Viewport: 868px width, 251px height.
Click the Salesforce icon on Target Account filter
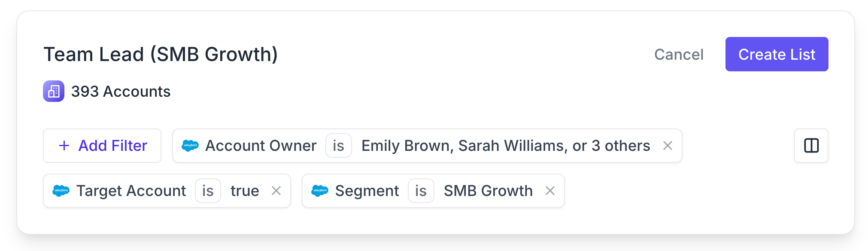(61, 191)
